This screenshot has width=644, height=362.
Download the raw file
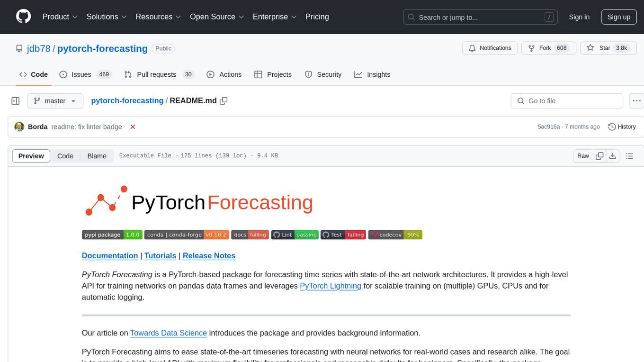click(x=612, y=156)
